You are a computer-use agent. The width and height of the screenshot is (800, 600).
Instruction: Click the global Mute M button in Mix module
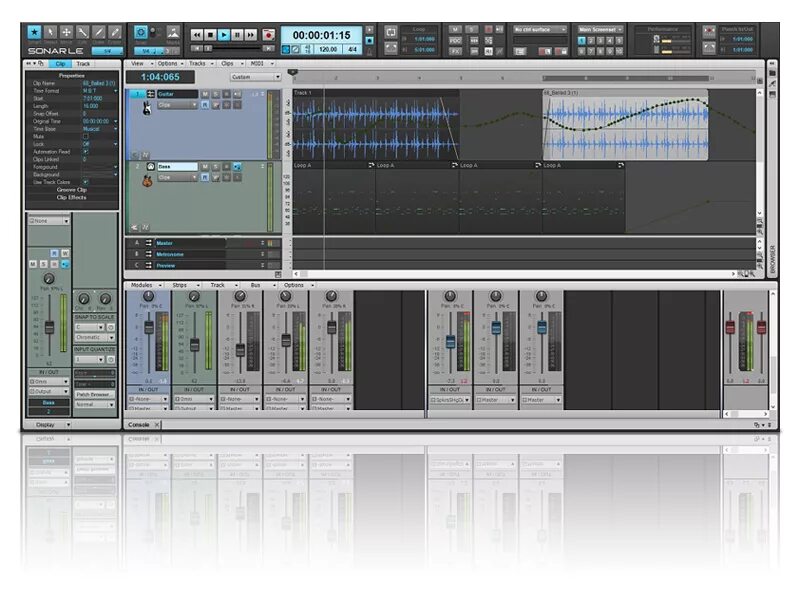pos(455,29)
